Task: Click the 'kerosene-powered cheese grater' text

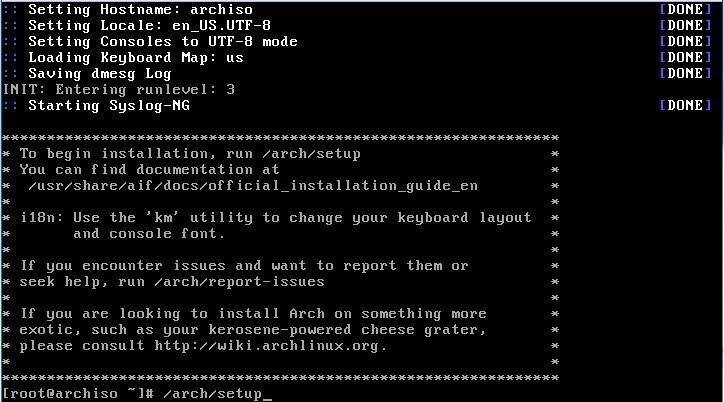Action: (x=343, y=330)
